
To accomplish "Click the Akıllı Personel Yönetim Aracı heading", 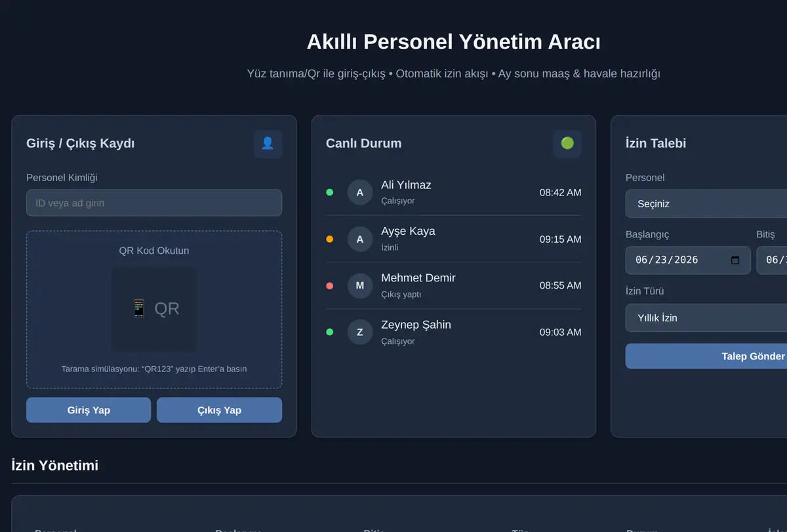I will pyautogui.click(x=454, y=42).
